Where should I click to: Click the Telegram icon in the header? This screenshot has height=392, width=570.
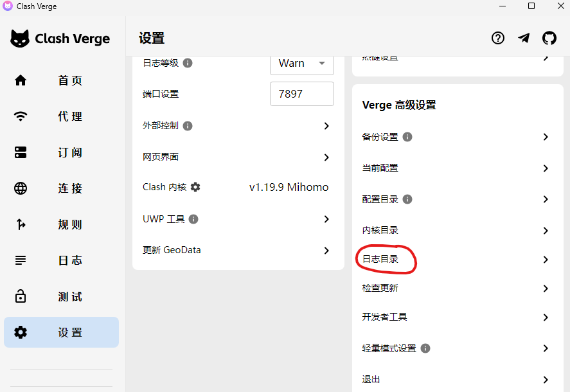pyautogui.click(x=524, y=38)
